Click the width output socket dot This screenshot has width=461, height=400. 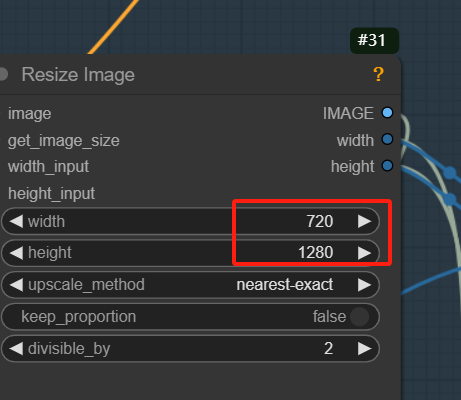click(387, 139)
